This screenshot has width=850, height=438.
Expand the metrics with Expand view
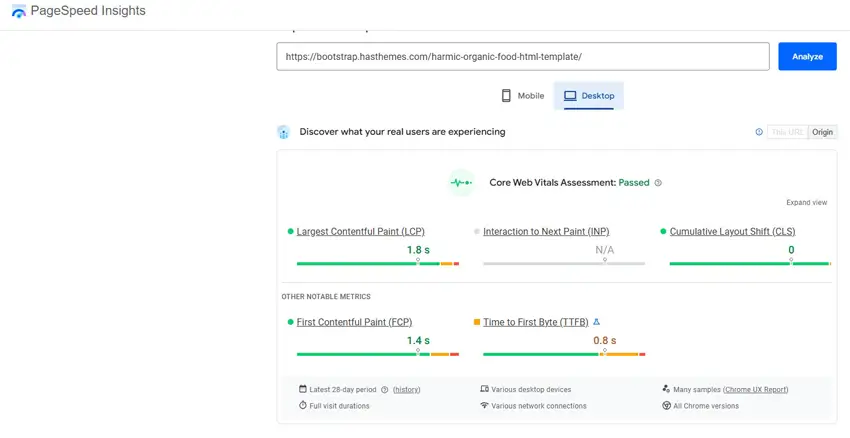(807, 203)
